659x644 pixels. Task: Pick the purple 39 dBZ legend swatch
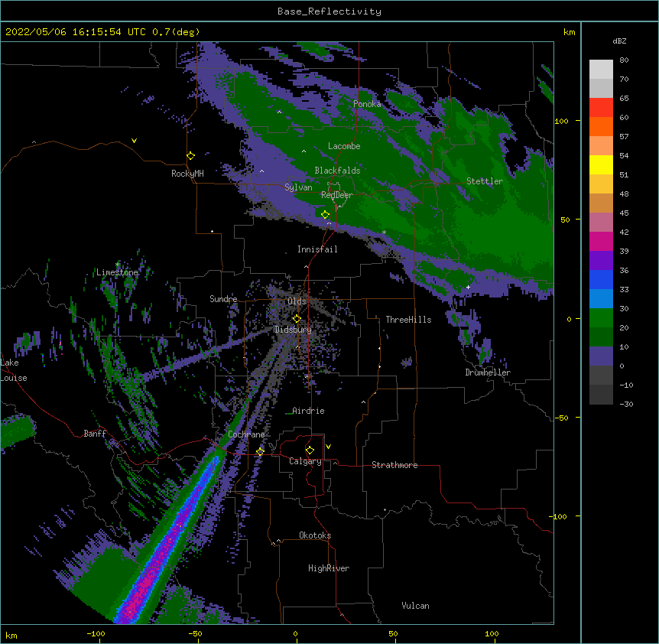pyautogui.click(x=601, y=260)
